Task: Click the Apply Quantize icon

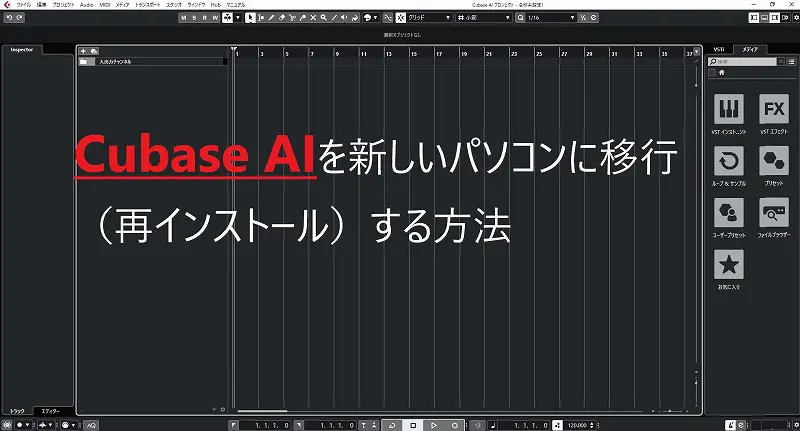Action: [583, 17]
